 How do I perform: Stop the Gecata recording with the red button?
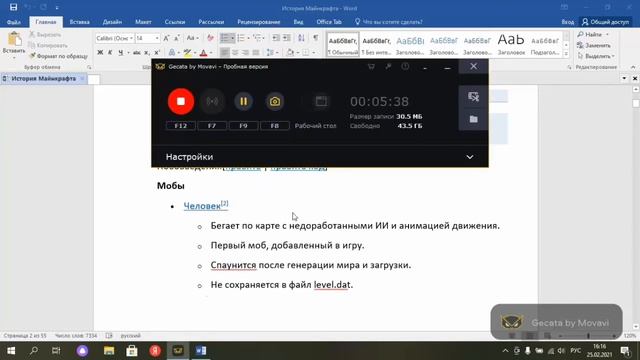click(x=181, y=101)
